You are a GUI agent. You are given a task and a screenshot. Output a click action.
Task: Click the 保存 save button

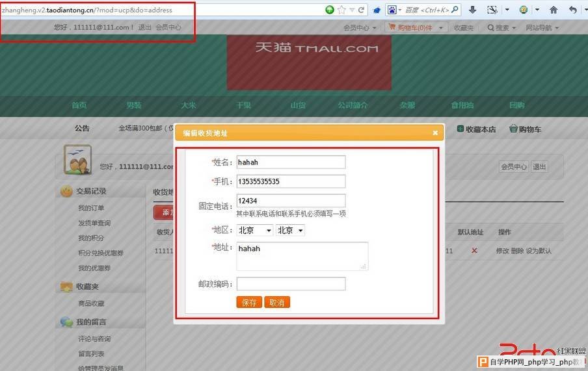click(249, 302)
